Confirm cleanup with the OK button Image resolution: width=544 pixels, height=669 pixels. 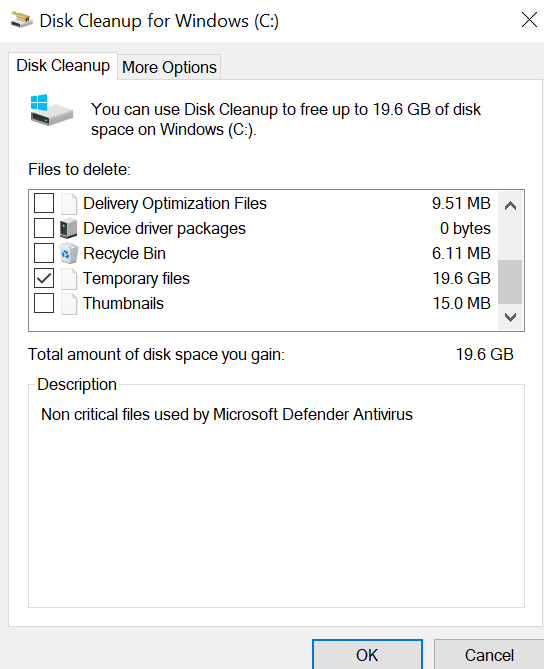click(367, 655)
